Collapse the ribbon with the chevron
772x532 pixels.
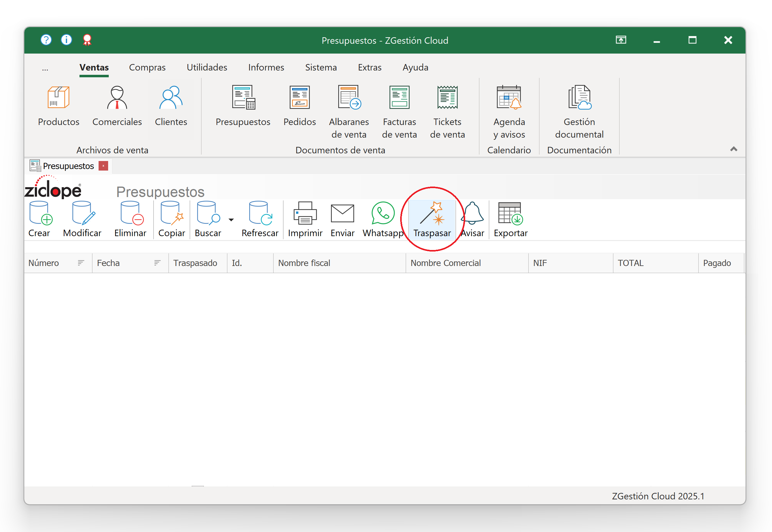pos(734,149)
